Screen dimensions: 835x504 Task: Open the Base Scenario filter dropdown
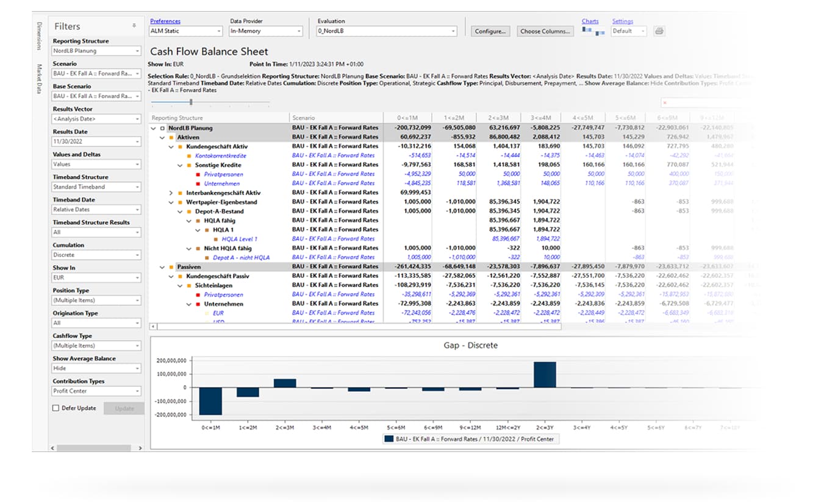point(96,96)
